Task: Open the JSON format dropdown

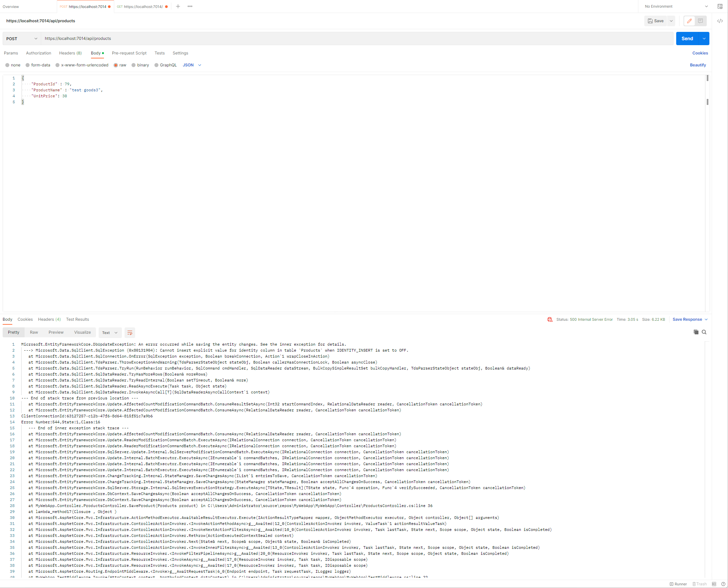Action: point(192,65)
